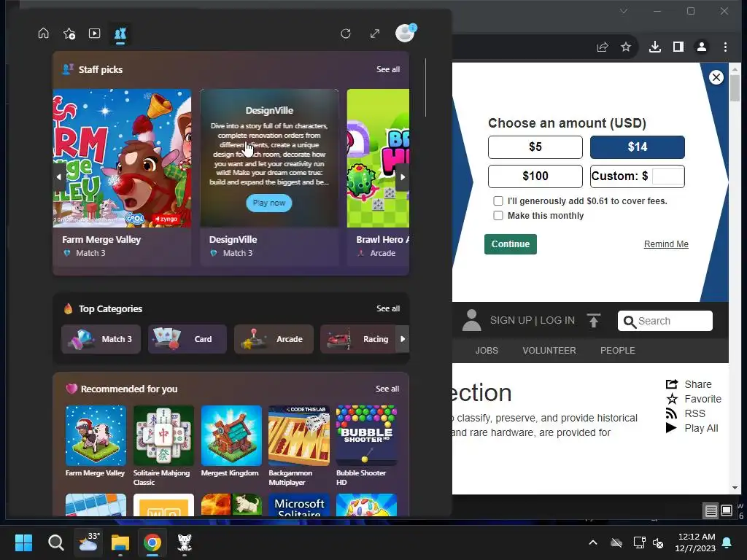This screenshot has width=747, height=560.
Task: Open Backgammon Multiplayer game icon
Action: click(298, 435)
